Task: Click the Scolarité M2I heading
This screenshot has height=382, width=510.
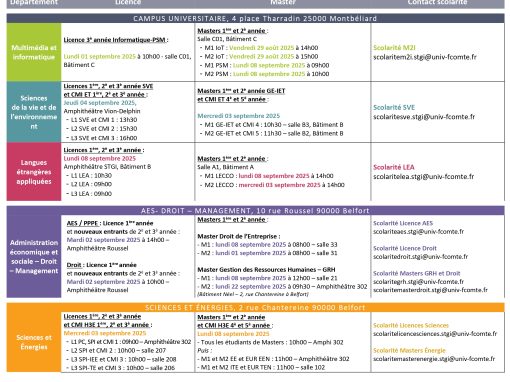Action: pyautogui.click(x=394, y=48)
